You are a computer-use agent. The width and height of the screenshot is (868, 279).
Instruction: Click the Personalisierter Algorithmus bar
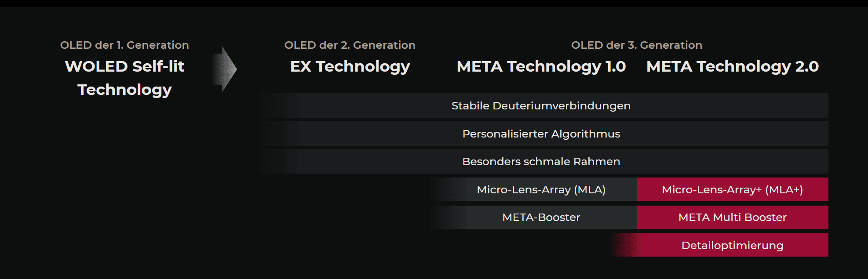coord(543,134)
